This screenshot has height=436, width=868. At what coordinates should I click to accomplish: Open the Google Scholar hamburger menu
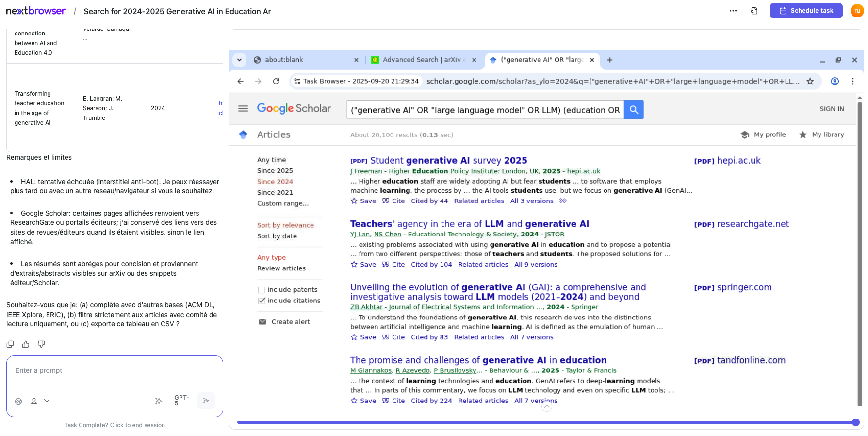point(243,108)
